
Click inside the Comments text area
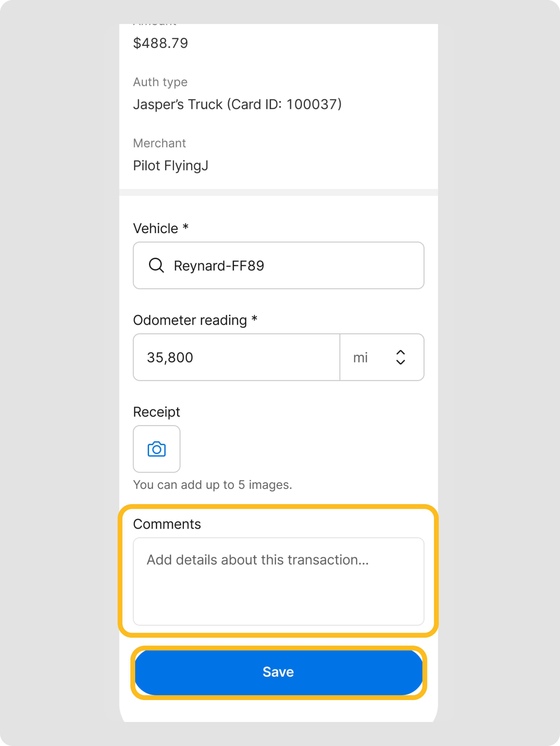pyautogui.click(x=278, y=581)
